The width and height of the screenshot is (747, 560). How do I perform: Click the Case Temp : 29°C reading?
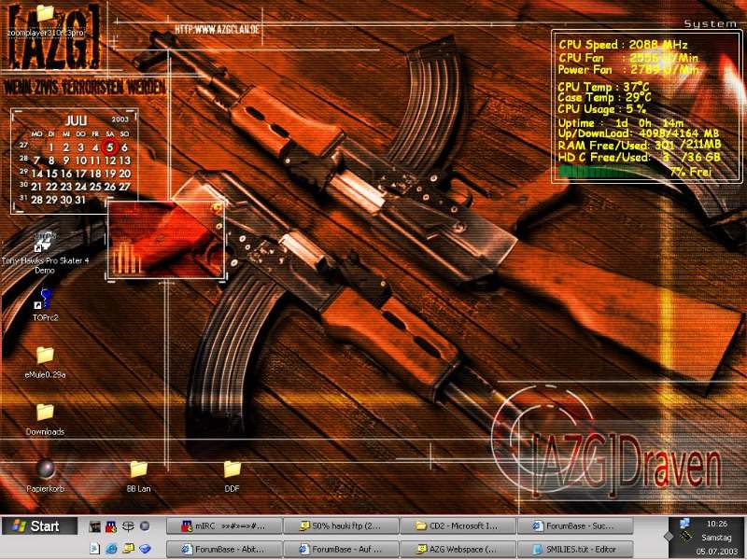604,98
